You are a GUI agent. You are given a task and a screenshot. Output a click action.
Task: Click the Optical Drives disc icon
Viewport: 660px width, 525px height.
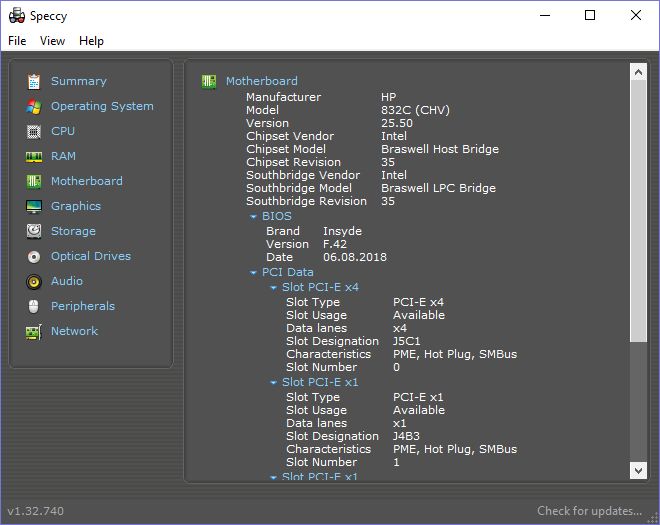pyautogui.click(x=34, y=256)
